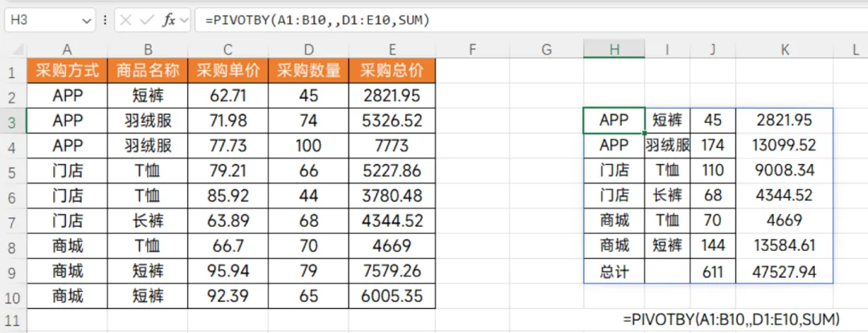Screen dimensions: 868x333
Task: Open Insert Function fx icon
Action: tap(169, 20)
